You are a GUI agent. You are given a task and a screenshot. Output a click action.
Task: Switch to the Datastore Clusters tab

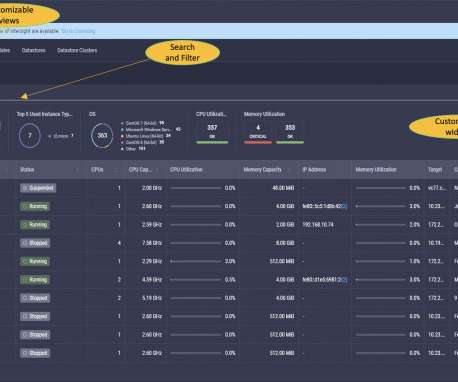click(77, 50)
